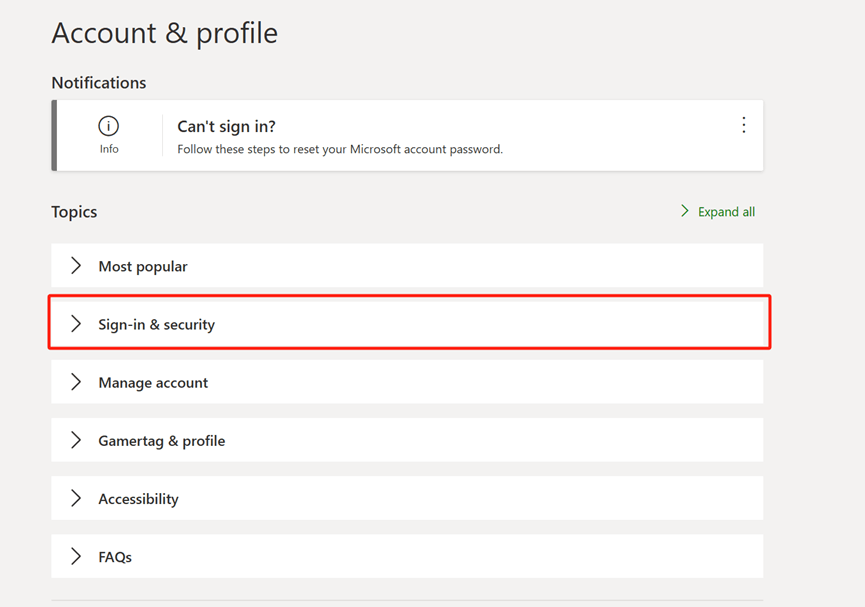Click the chevron icon beside FAQs
865x607 pixels.
pos(76,556)
